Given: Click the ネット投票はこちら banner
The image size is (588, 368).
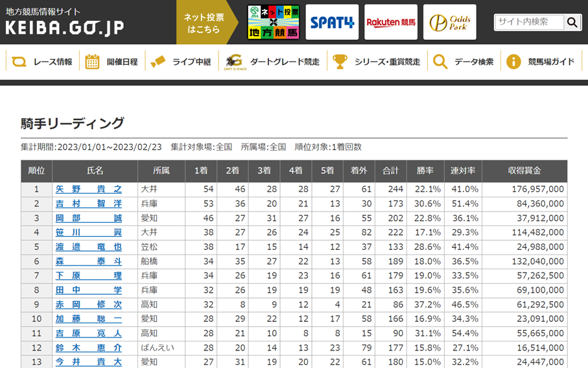Looking at the screenshot, I should tap(203, 23).
